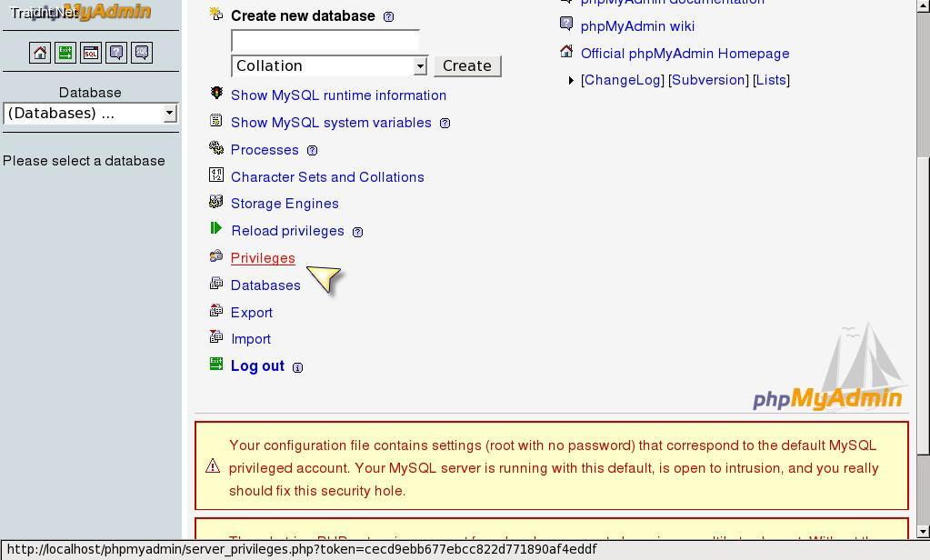Open Official phpMyAdmin Homepage link
The image size is (930, 560).
pos(685,54)
